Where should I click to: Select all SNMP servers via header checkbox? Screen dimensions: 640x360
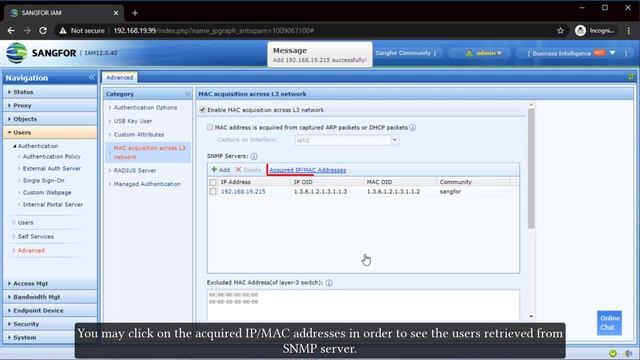coord(213,182)
